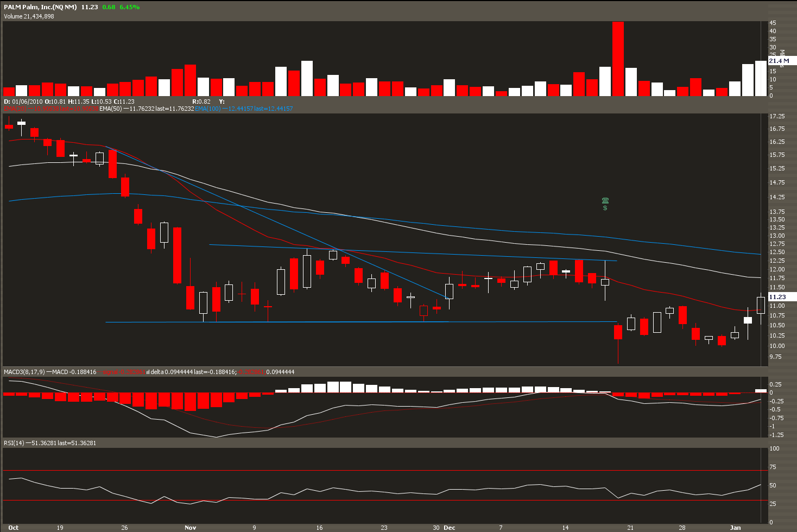Screen dimensions: 797x532
Task: Click the 0.68 green price change value
Action: pyautogui.click(x=109, y=7)
